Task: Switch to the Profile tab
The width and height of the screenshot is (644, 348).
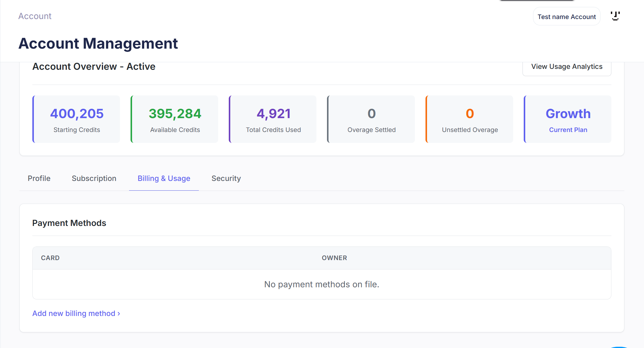Action: click(39, 179)
